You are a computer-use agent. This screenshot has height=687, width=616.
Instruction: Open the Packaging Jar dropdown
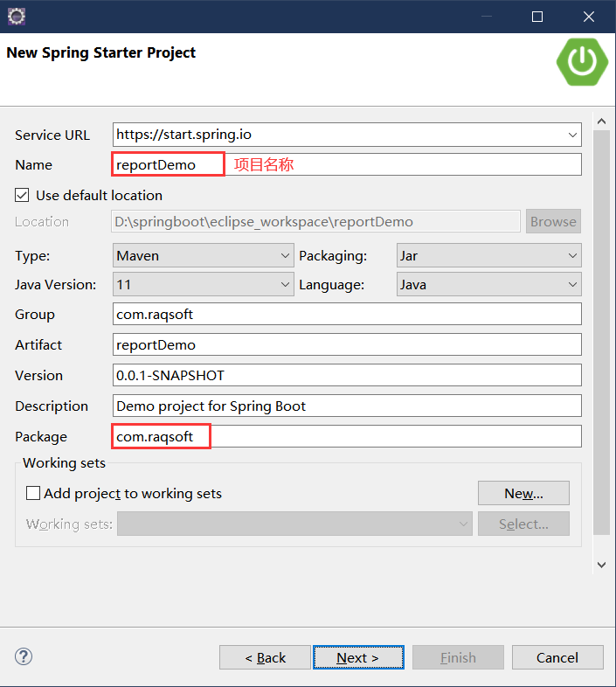pyautogui.click(x=572, y=256)
